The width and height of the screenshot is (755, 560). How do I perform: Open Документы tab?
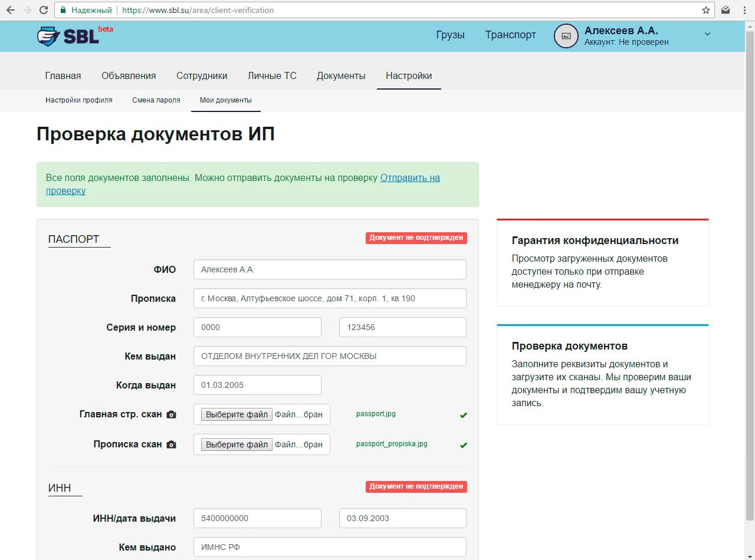pyautogui.click(x=341, y=75)
